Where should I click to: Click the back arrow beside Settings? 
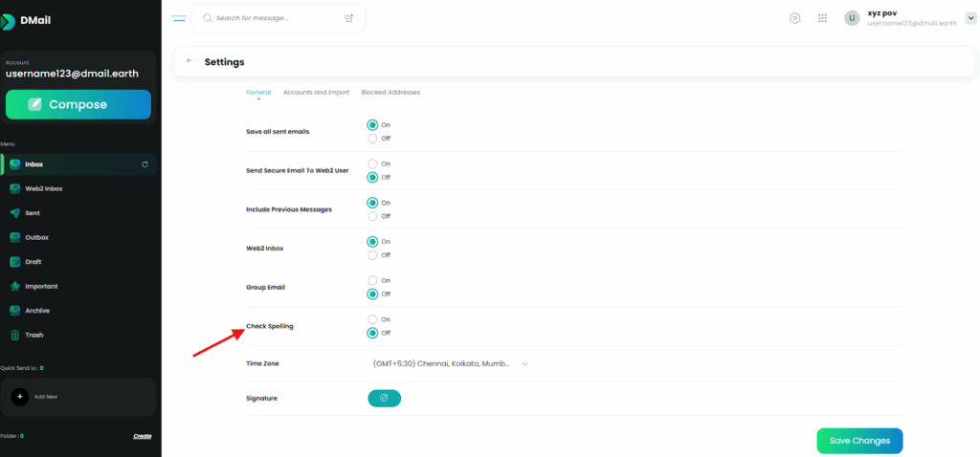(189, 61)
